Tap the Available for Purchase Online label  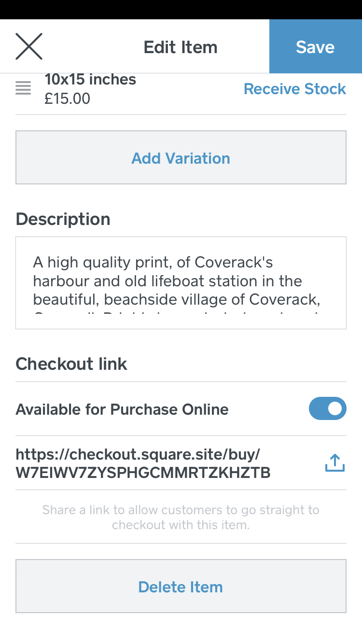[x=122, y=409]
